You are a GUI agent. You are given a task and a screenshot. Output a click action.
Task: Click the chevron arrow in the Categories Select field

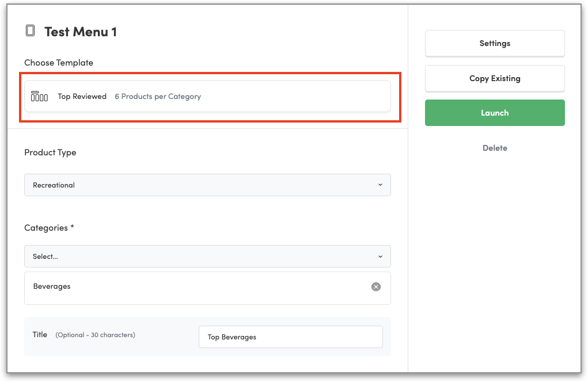(x=380, y=257)
